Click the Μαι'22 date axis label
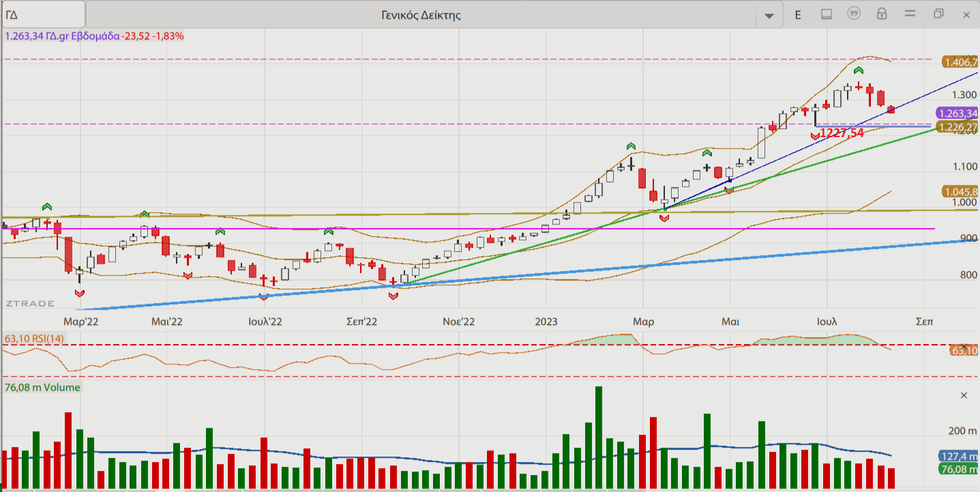Viewport: 980px width, 492px height. click(167, 320)
